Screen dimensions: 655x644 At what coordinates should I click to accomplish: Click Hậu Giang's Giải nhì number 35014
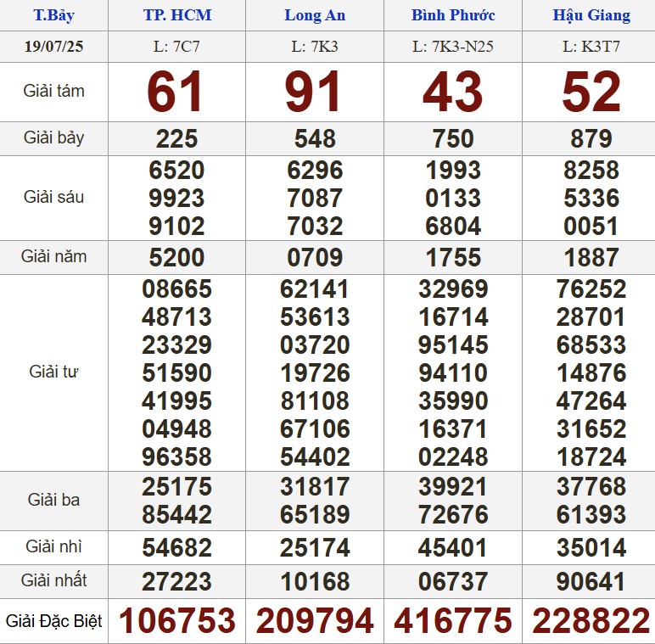(591, 548)
